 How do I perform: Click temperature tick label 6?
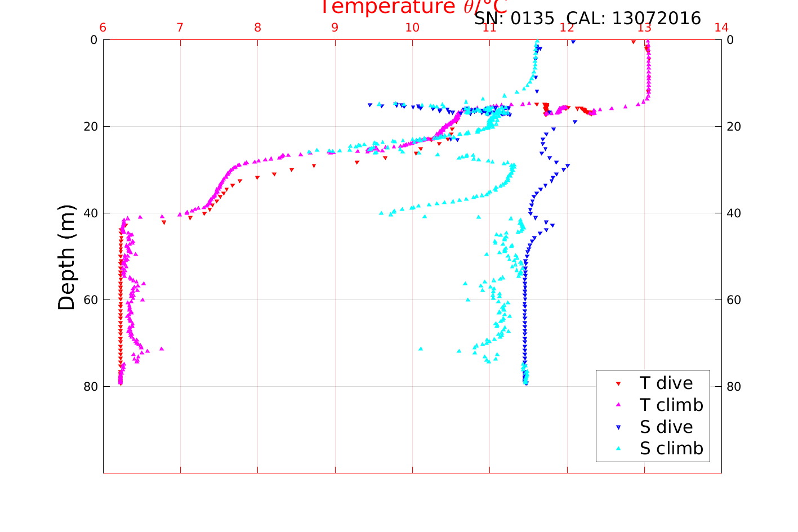103,28
